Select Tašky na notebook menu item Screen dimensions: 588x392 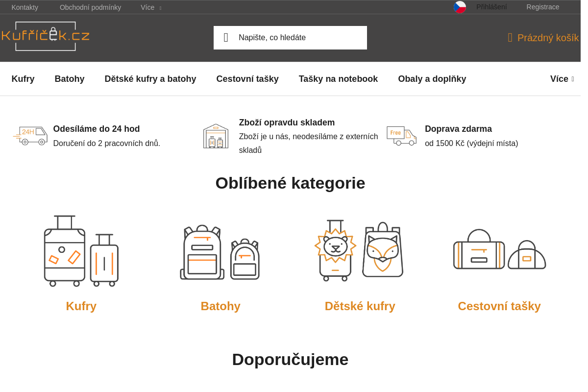(x=338, y=79)
